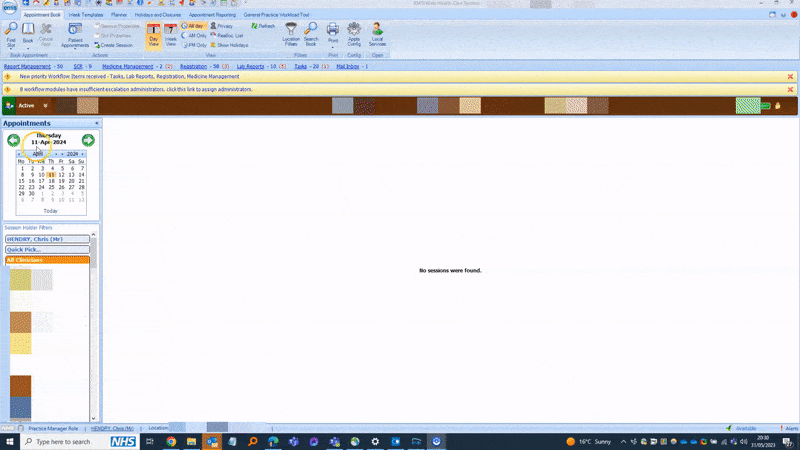This screenshot has width=800, height=450.
Task: Open the Lab Reports link
Action: click(251, 66)
